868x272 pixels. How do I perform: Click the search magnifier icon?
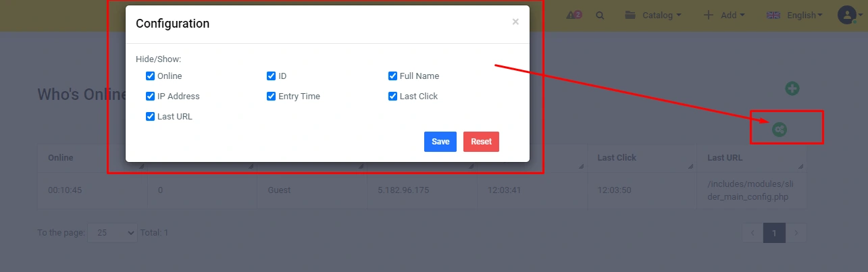point(600,15)
